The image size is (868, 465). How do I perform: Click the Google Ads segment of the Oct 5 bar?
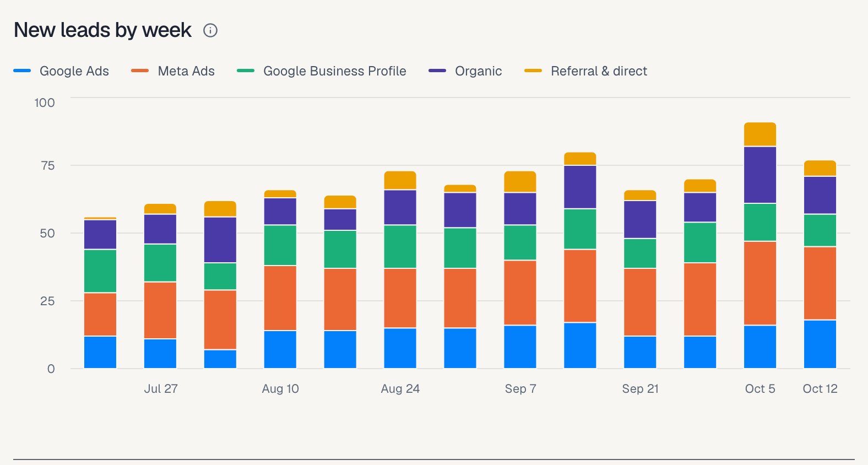pos(760,347)
